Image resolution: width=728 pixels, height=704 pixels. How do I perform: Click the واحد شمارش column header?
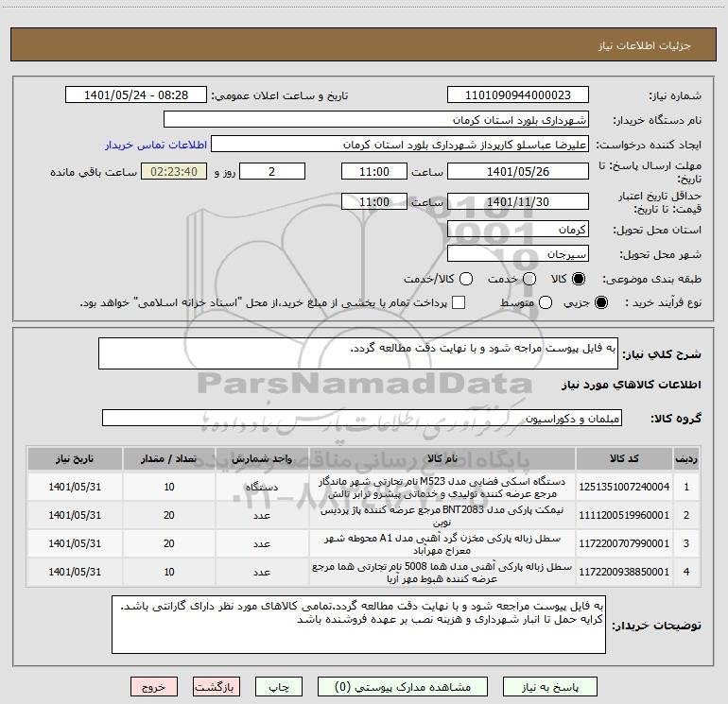(262, 458)
